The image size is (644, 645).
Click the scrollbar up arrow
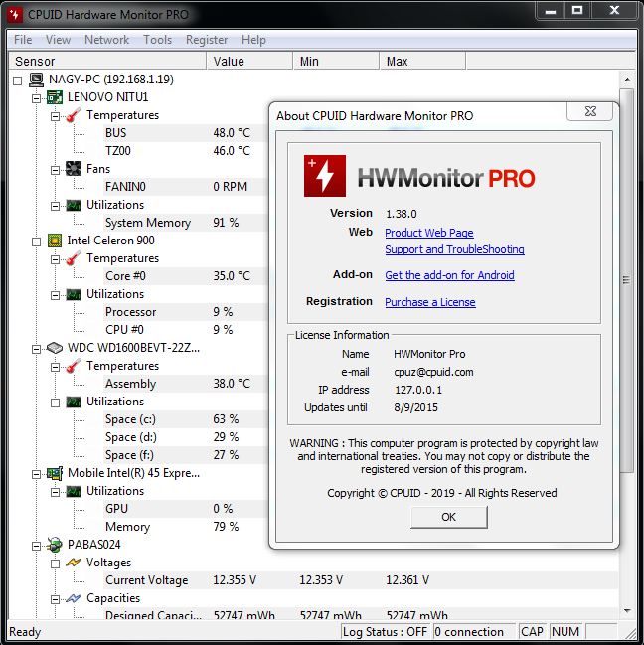[x=627, y=80]
